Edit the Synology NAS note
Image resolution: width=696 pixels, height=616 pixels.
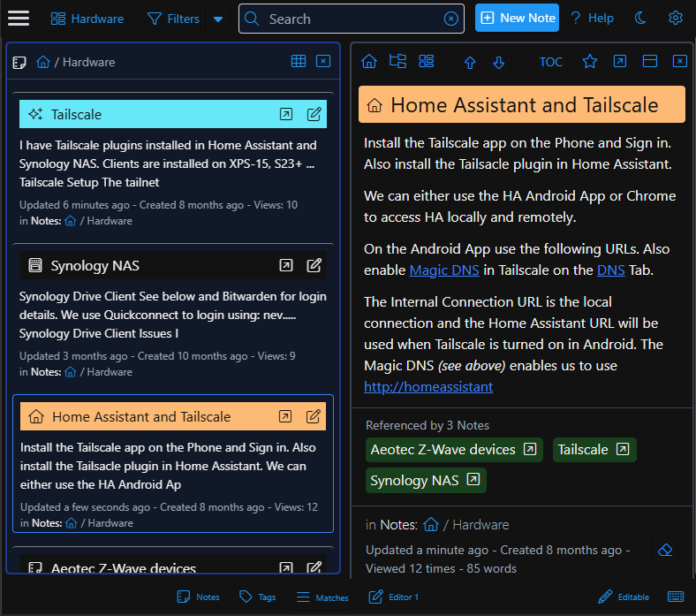[314, 266]
